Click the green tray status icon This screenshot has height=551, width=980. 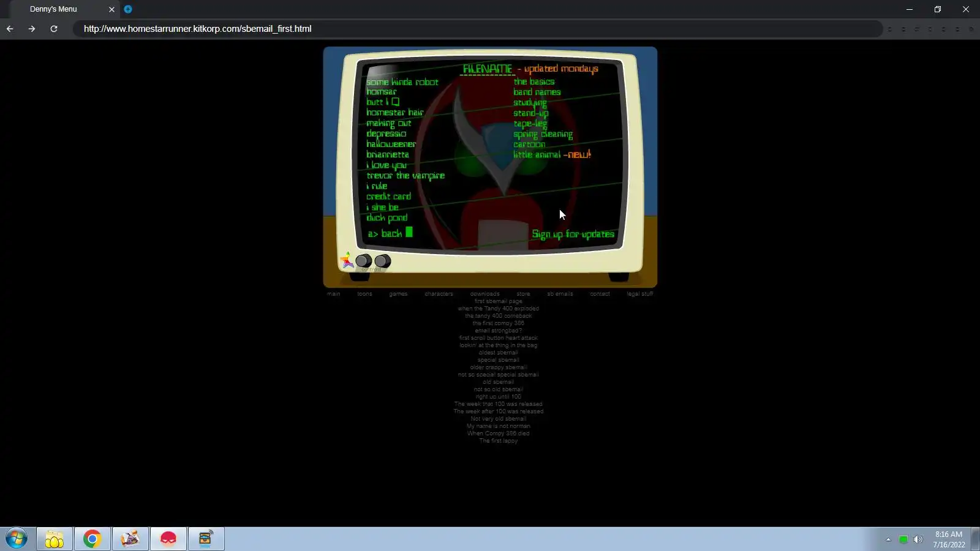pyautogui.click(x=903, y=539)
